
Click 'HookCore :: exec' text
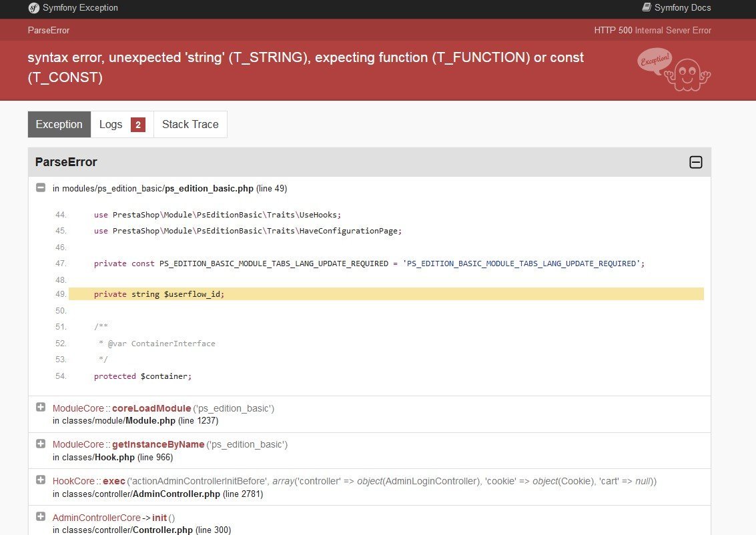pos(89,481)
